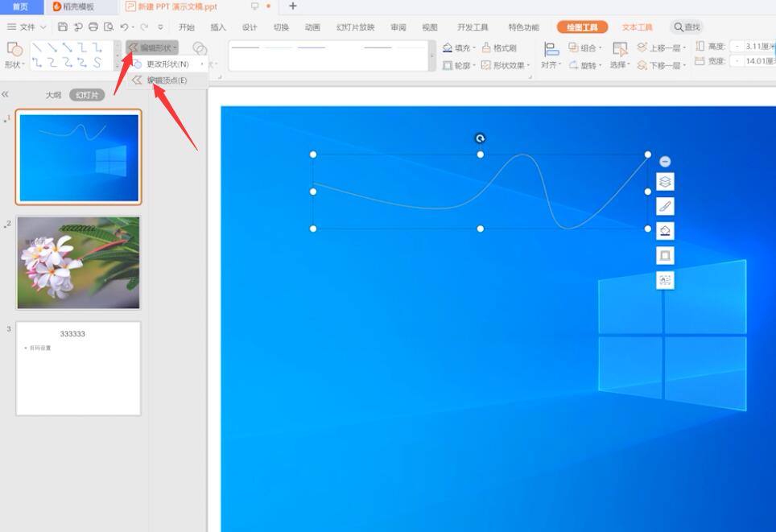Open the 特色功能 ribbon tab

(523, 27)
